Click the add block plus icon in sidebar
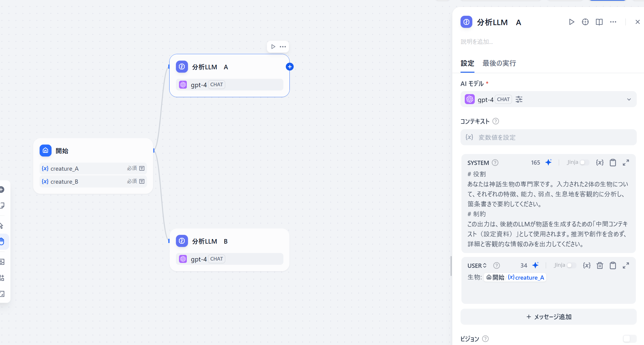 click(x=2, y=190)
